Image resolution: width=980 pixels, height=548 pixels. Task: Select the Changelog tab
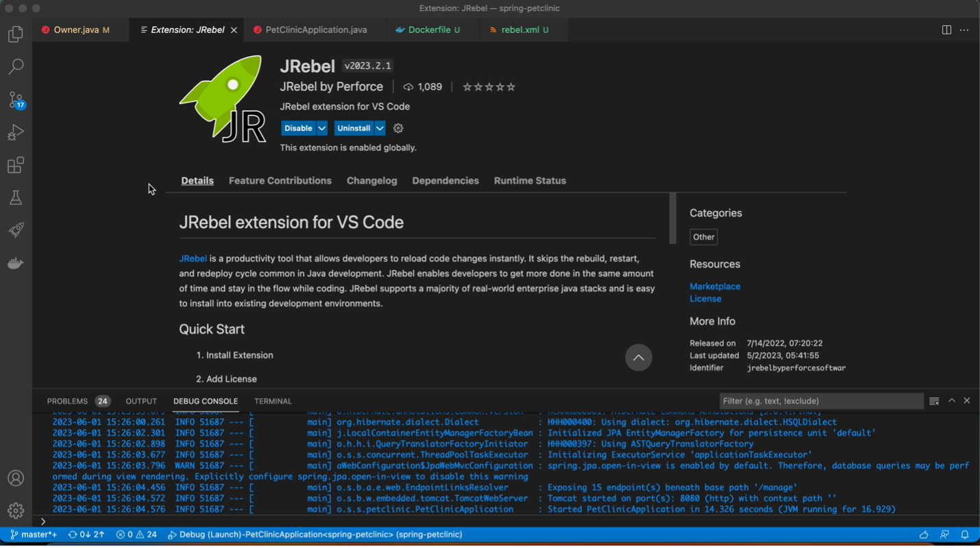[x=371, y=181]
